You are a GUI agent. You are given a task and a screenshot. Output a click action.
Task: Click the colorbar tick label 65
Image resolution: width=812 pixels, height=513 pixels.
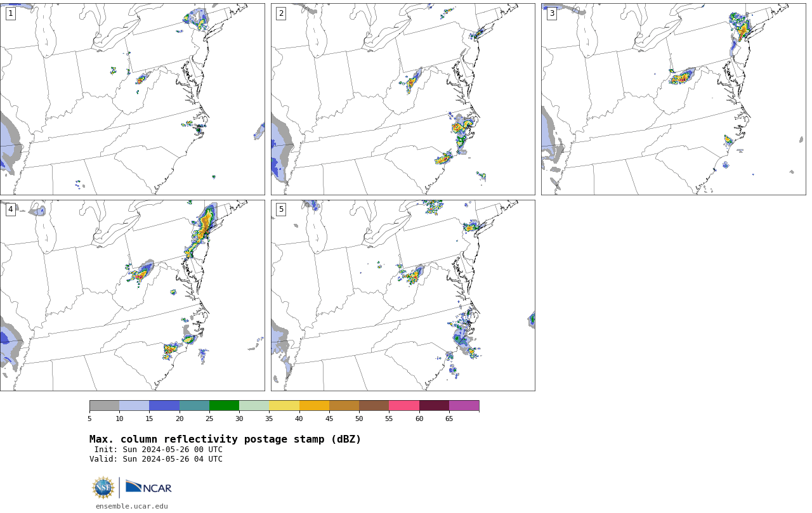[x=449, y=419]
